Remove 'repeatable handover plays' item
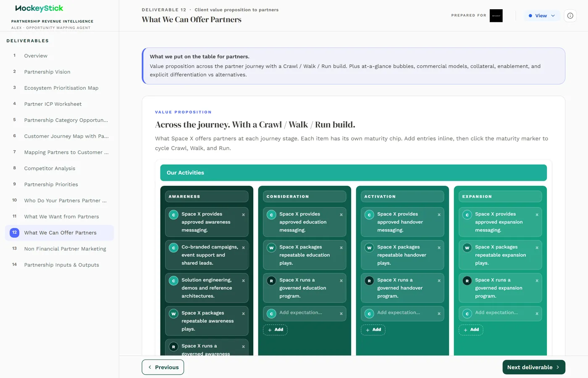Viewport: 588px width, 378px height. (439, 248)
